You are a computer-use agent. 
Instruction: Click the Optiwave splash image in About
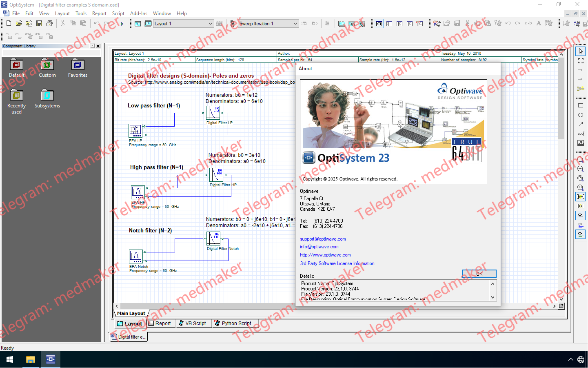pos(393,132)
